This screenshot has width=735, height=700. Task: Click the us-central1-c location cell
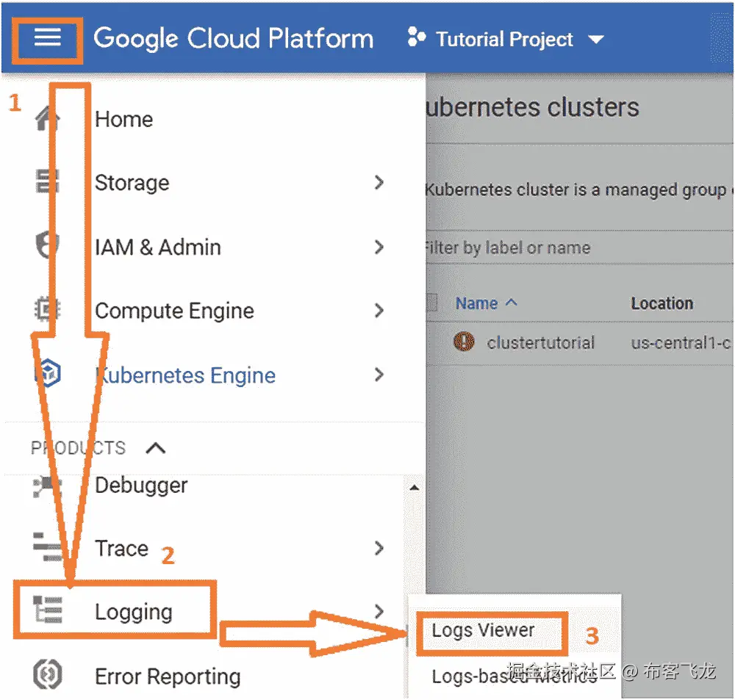point(681,343)
